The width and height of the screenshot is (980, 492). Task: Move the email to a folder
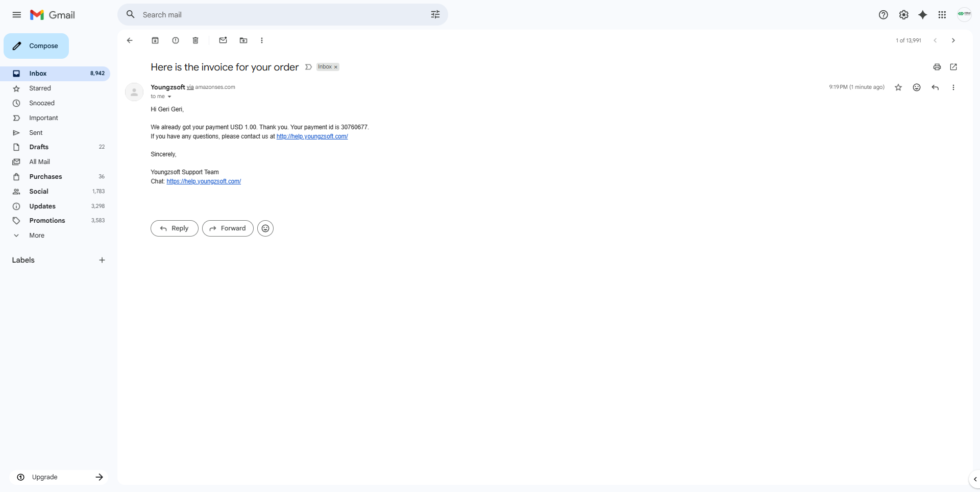243,40
